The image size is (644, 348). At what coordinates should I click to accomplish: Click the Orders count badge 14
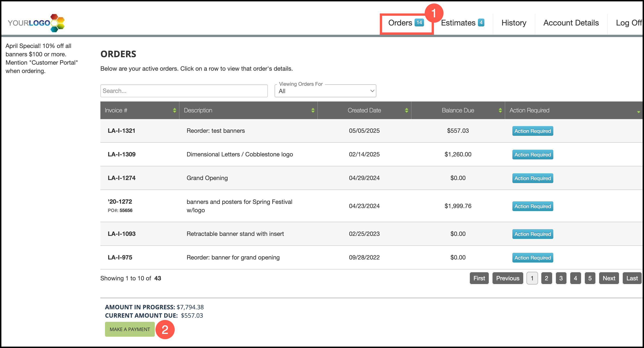[x=419, y=22]
